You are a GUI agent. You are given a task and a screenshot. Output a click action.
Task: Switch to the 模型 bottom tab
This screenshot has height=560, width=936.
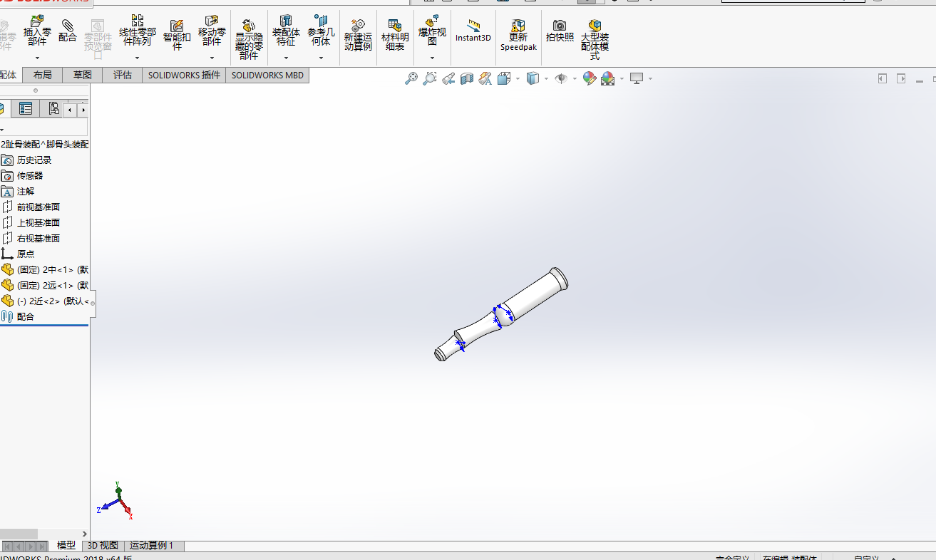click(x=66, y=546)
